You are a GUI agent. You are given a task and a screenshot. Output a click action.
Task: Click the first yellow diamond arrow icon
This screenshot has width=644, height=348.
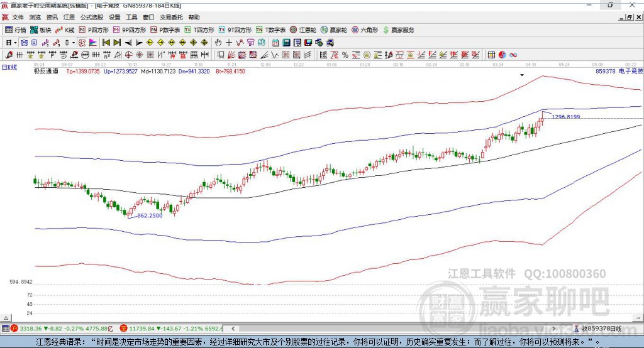(150, 43)
